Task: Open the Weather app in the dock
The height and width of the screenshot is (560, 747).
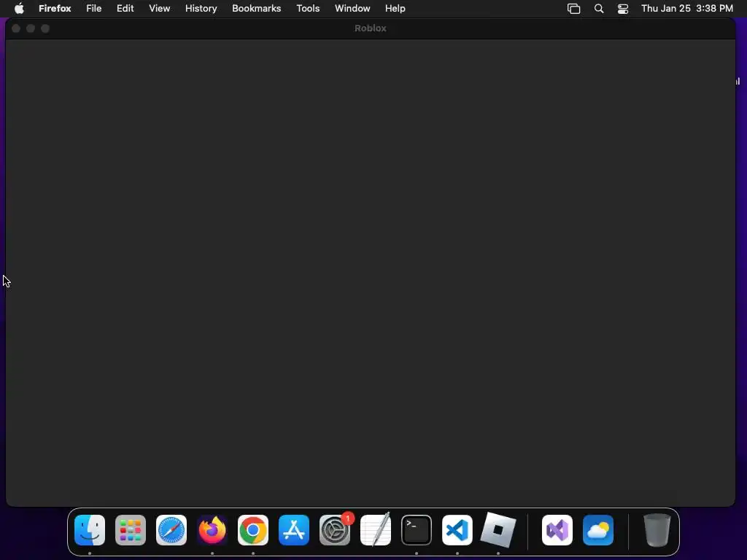Action: point(598,530)
